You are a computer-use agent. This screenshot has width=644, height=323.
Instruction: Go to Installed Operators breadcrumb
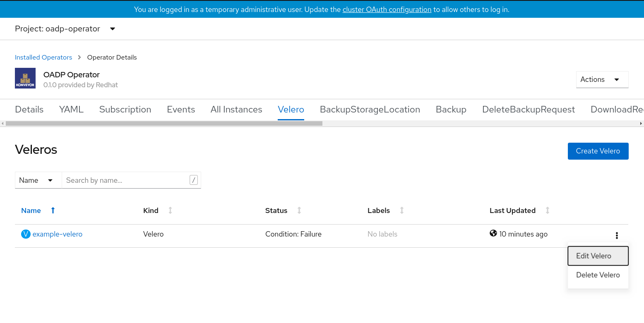(43, 57)
